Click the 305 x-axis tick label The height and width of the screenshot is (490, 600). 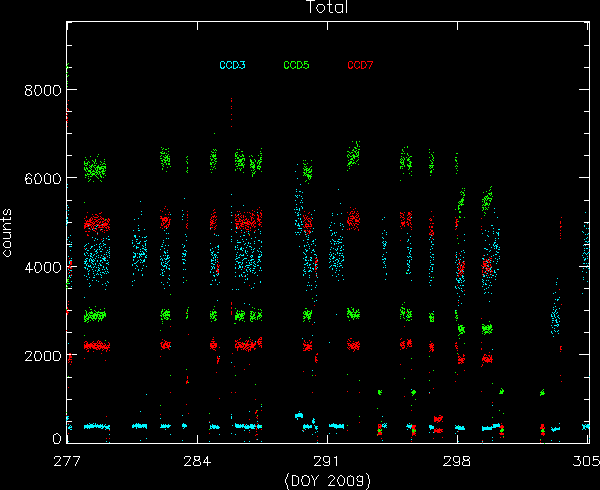[x=586, y=463]
